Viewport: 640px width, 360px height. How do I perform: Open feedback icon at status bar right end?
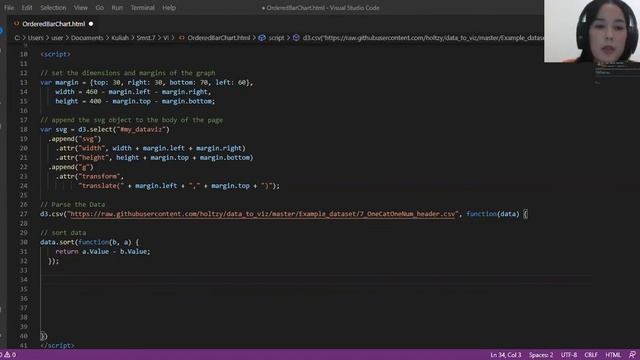[632, 355]
